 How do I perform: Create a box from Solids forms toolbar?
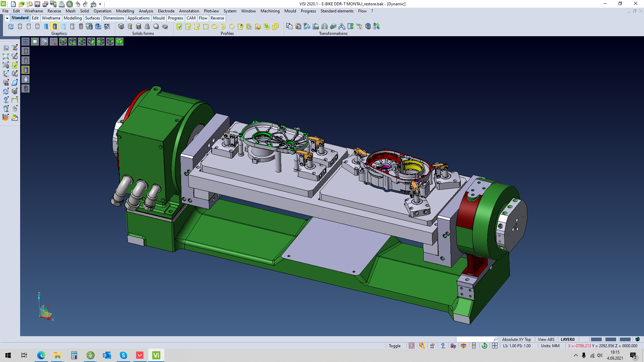(x=121, y=26)
